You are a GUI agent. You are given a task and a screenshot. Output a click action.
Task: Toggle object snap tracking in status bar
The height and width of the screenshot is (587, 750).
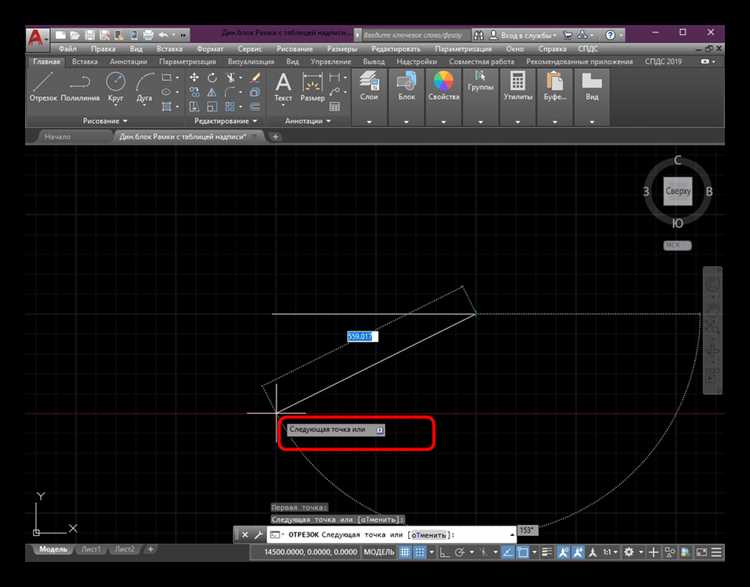click(x=508, y=552)
